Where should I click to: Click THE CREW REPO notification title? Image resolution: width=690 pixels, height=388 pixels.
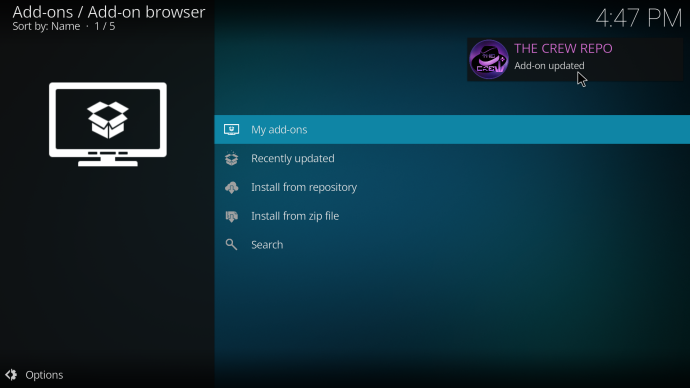[563, 48]
